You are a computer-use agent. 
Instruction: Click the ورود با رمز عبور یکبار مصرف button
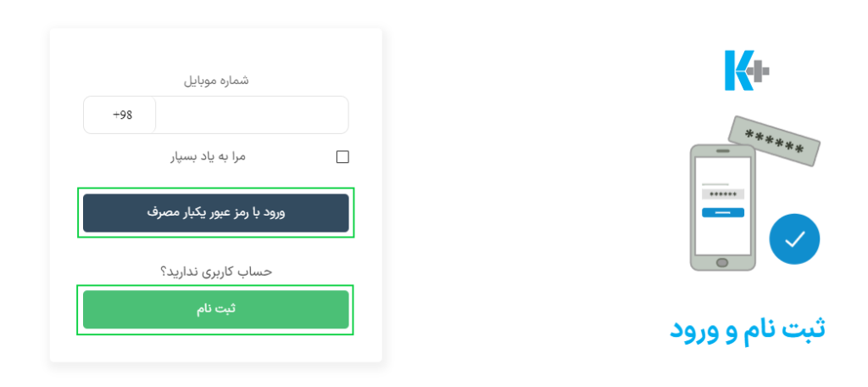tap(216, 213)
